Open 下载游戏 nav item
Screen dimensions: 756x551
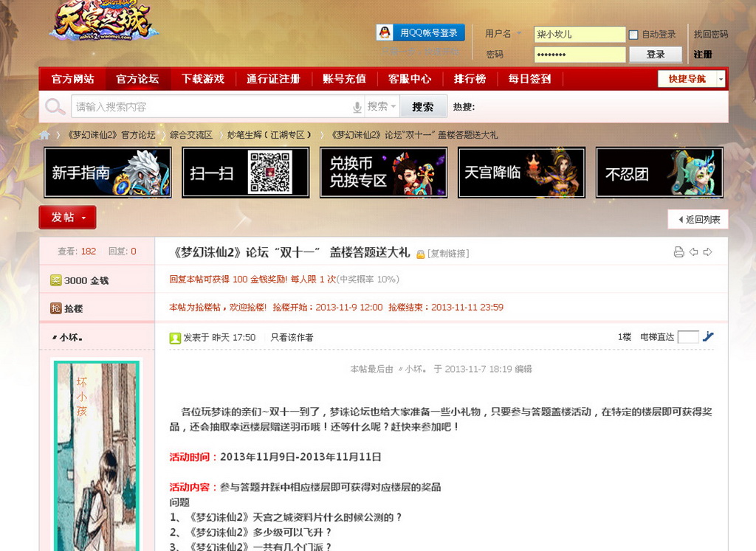pos(203,78)
